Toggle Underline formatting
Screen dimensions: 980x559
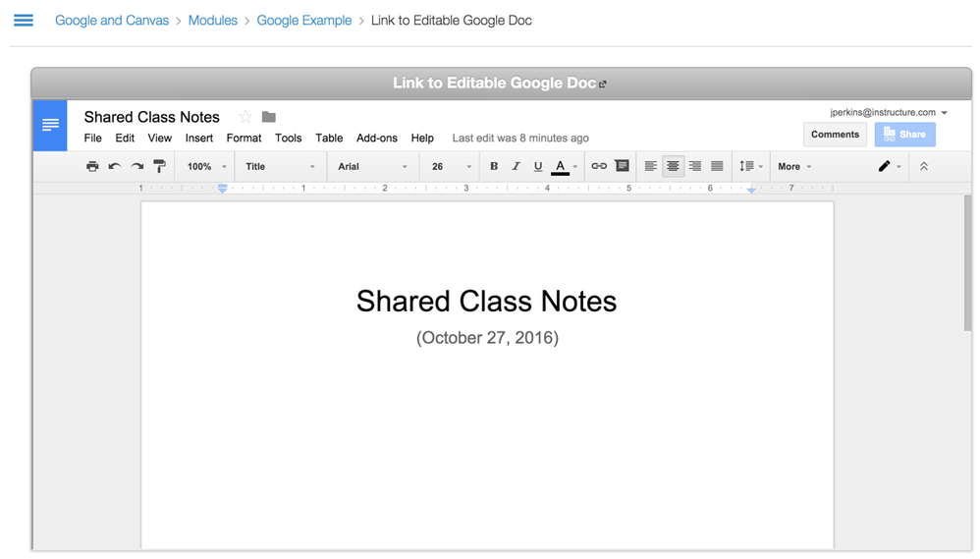pos(537,166)
